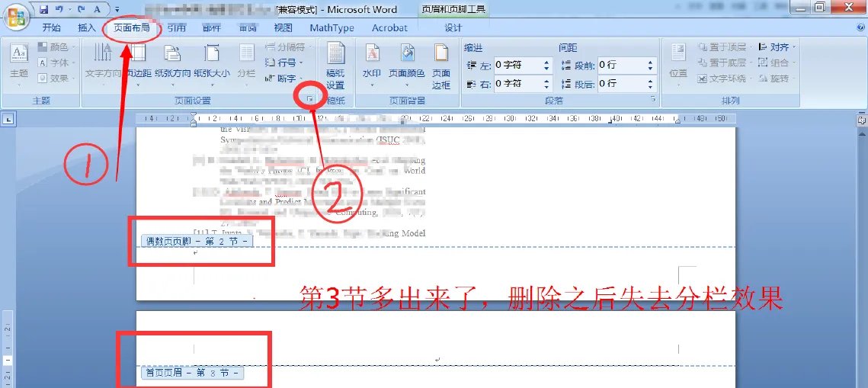The image size is (868, 388).
Task: Click the A icon in quick access toolbar
Action: (x=98, y=9)
